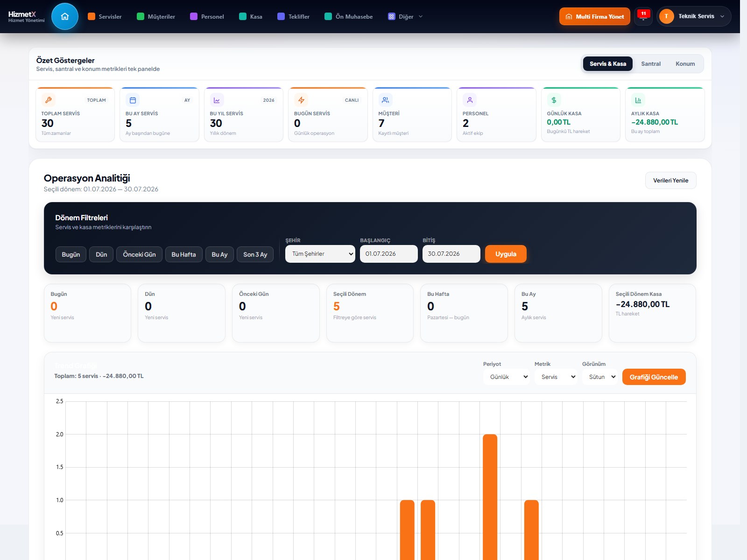
Task: Click the Günlük Kasa value 0,00 TL
Action: click(558, 122)
